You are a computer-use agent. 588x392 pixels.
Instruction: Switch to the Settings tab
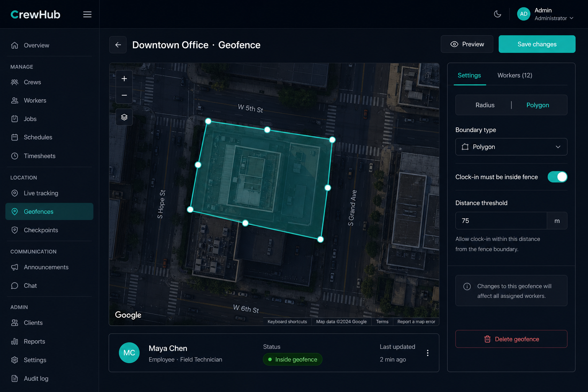pos(469,75)
